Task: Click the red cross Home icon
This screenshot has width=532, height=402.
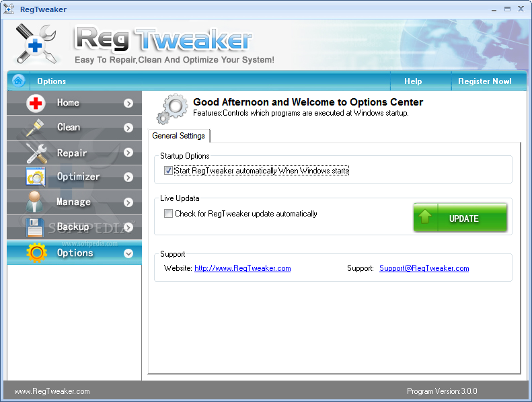Action: point(36,103)
